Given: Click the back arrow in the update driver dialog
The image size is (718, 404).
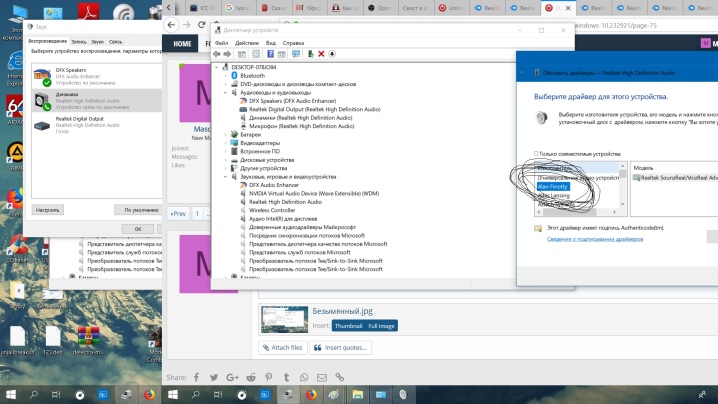Looking at the screenshot, I should point(522,73).
